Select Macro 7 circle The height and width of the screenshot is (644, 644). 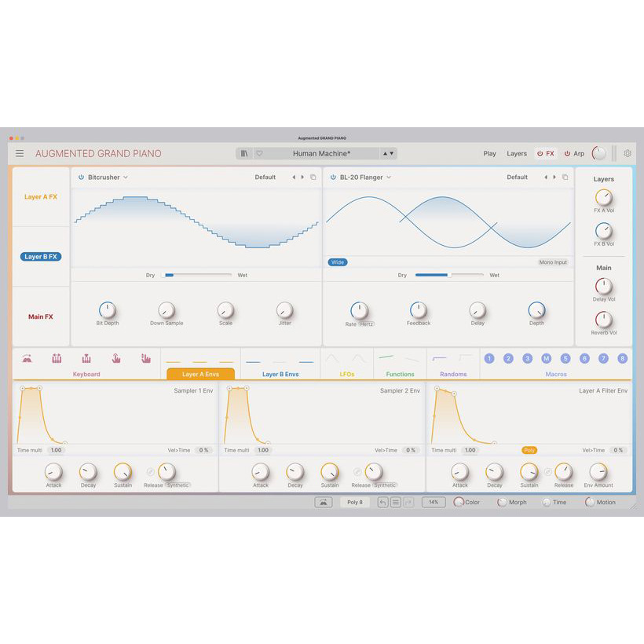[603, 359]
